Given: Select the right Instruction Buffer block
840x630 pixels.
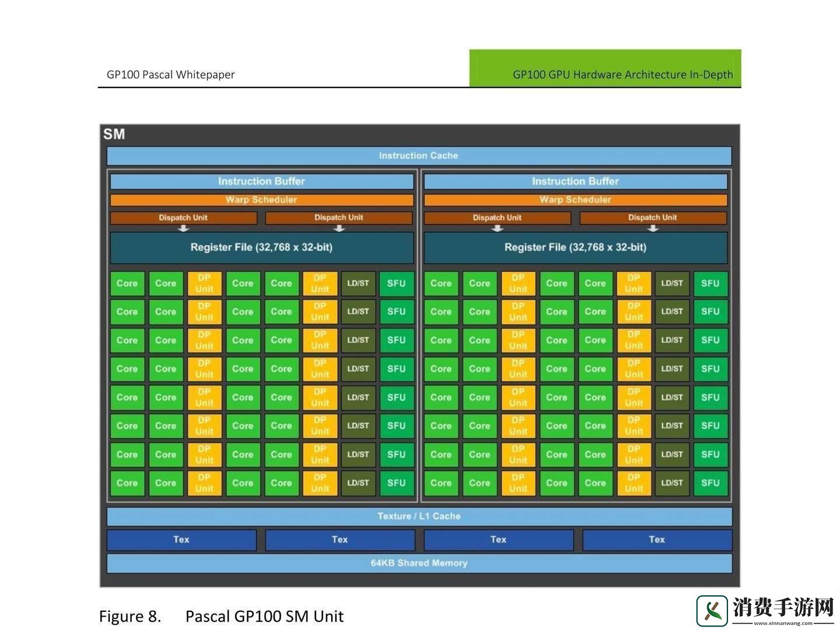Looking at the screenshot, I should click(x=575, y=181).
